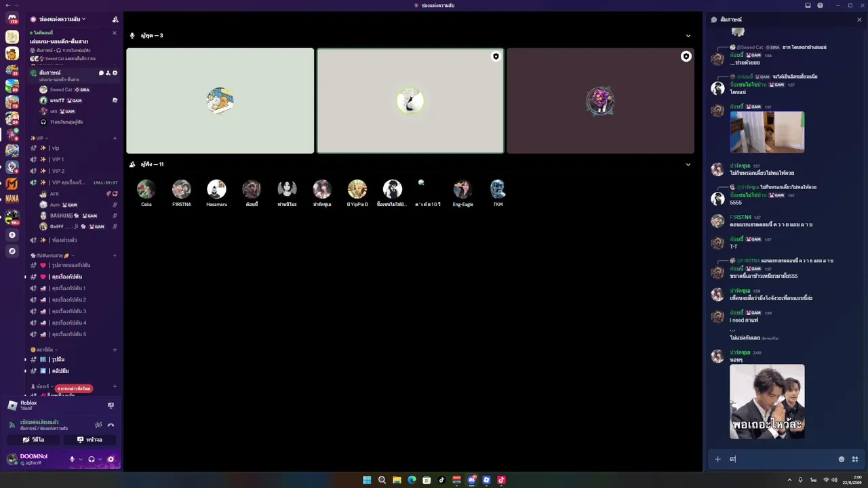Turn on camera with วิดีโอ button
The image size is (868, 488).
tap(33, 439)
